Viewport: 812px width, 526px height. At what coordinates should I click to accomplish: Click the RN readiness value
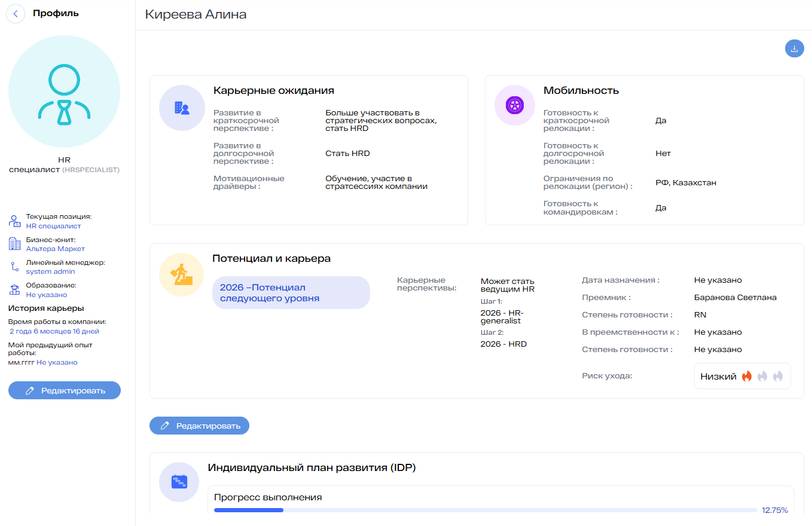pos(700,314)
